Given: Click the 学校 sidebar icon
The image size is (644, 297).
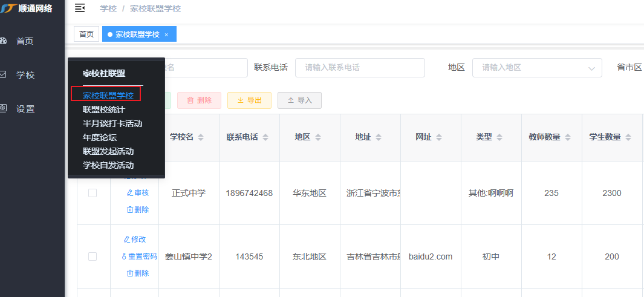Looking at the screenshot, I should 3,75.
